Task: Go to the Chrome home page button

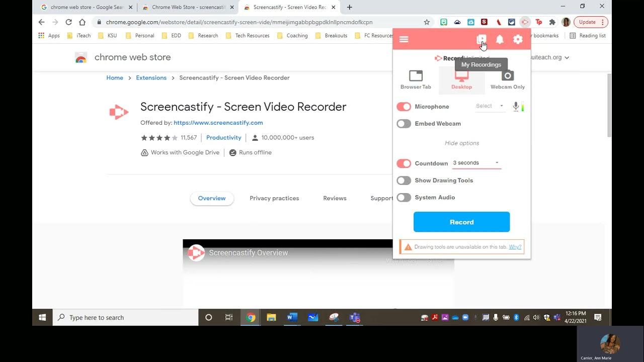Action: (x=82, y=22)
